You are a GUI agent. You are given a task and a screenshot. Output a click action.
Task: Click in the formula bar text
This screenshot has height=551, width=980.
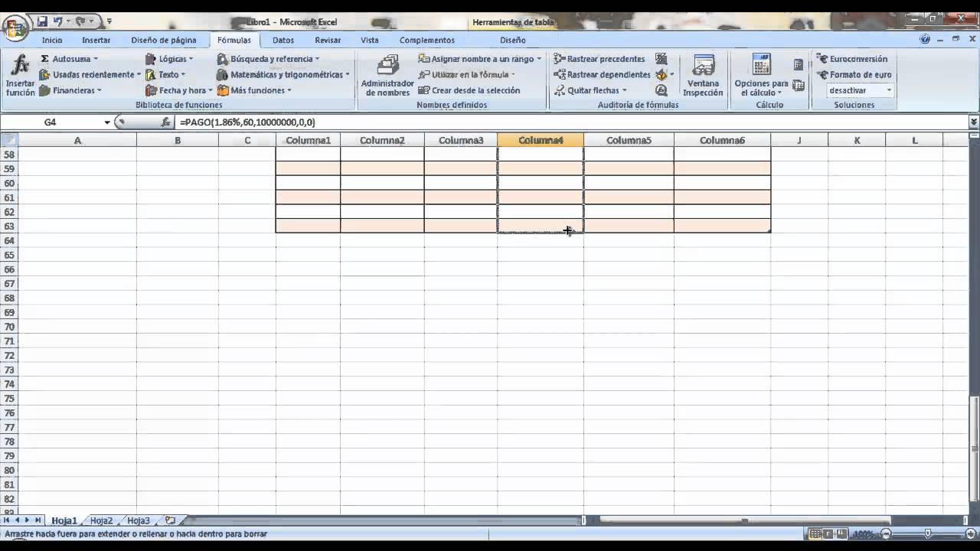pos(570,122)
